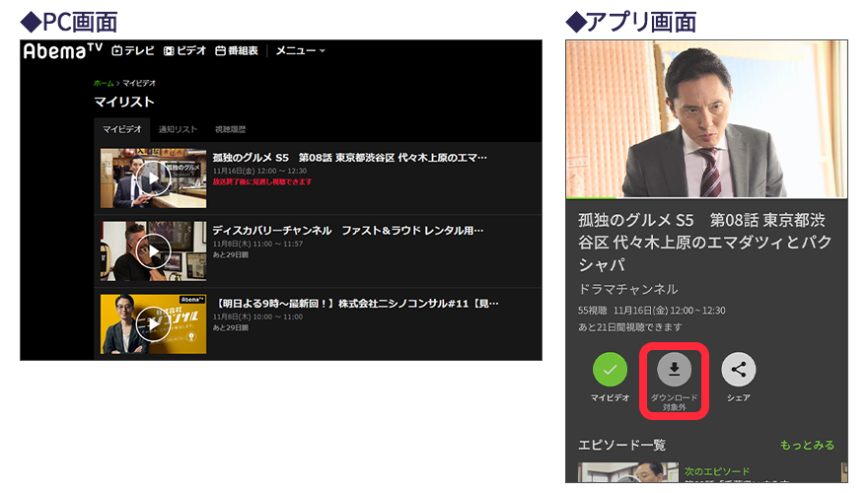Image resolution: width=868 pixels, height=493 pixels.
Task: Click the AbemaTV logo
Action: click(62, 51)
